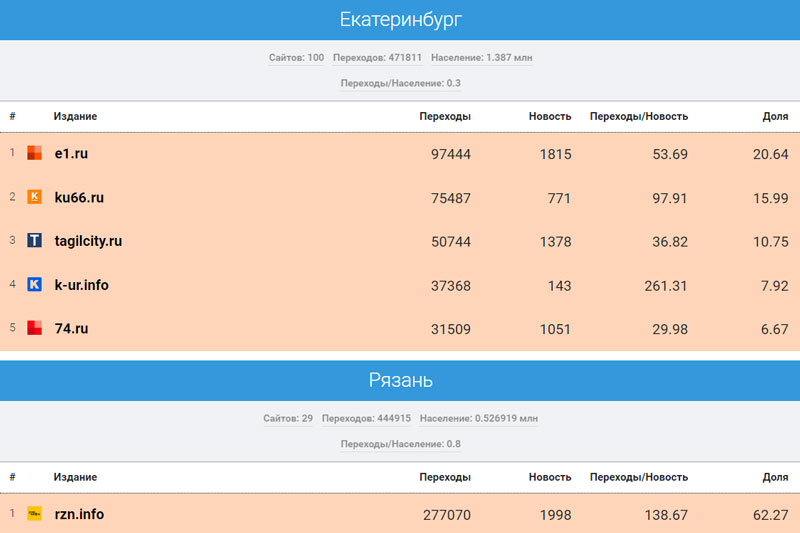Click the tagilcity.ru favicon icon

point(34,241)
